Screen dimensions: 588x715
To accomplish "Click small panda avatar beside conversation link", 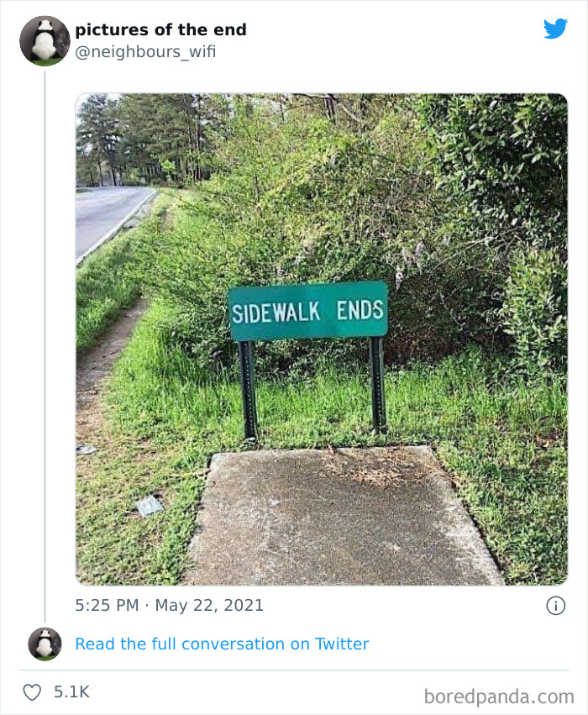I will tap(45, 644).
